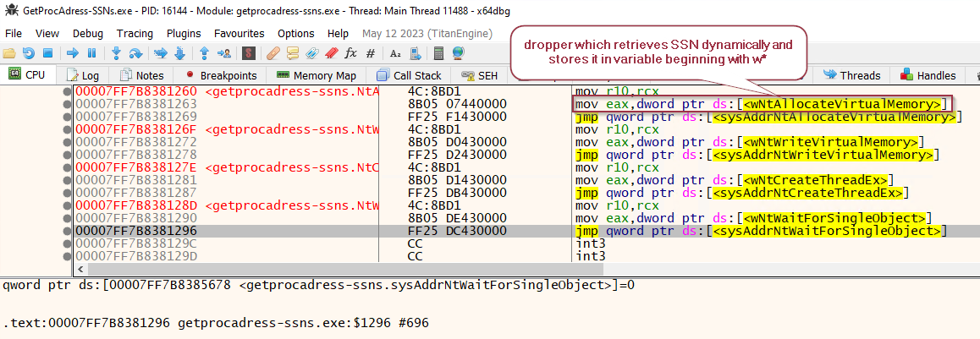Select jmp sysAddrNtCreateThreadEx instruction
Screen dimensions: 980x339
[742, 193]
